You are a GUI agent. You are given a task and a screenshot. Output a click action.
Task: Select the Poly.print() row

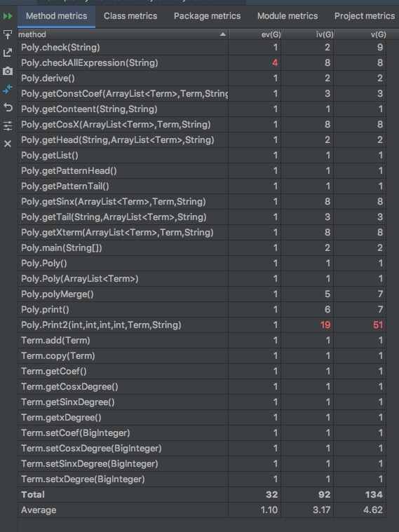pos(202,310)
